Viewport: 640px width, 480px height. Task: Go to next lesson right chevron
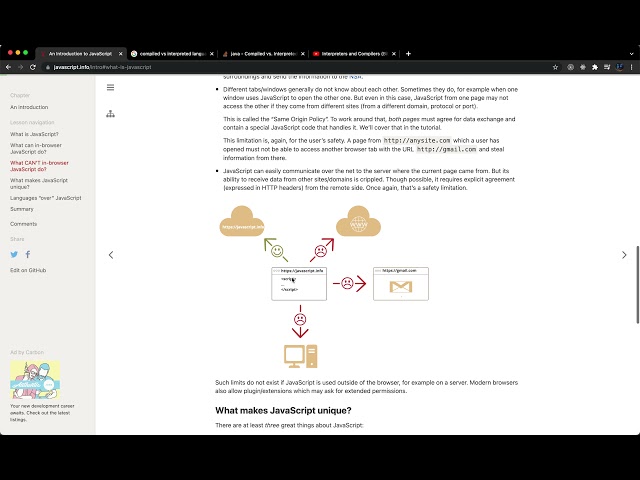(x=624, y=255)
